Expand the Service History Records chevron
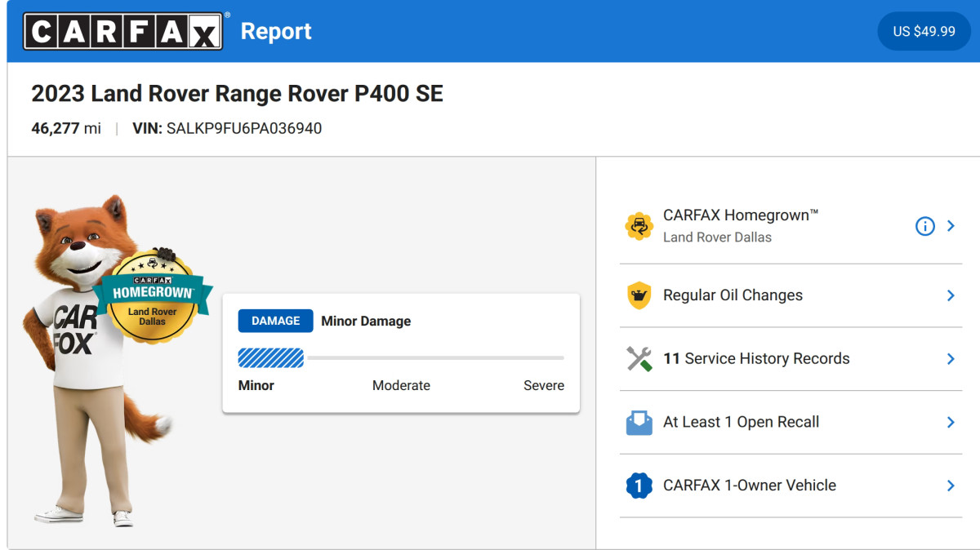Screen dimensions: 980x550 [x=951, y=359]
